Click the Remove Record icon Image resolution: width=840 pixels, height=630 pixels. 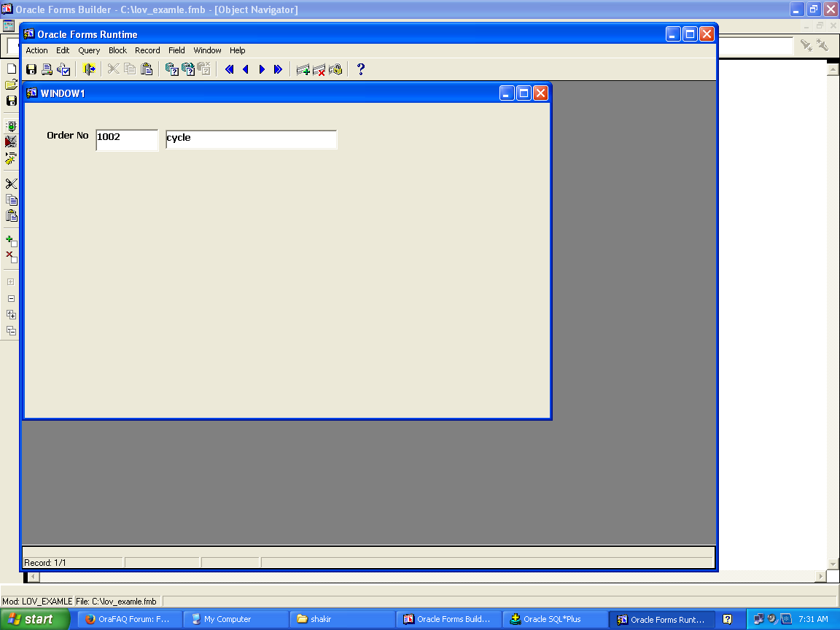(x=319, y=69)
